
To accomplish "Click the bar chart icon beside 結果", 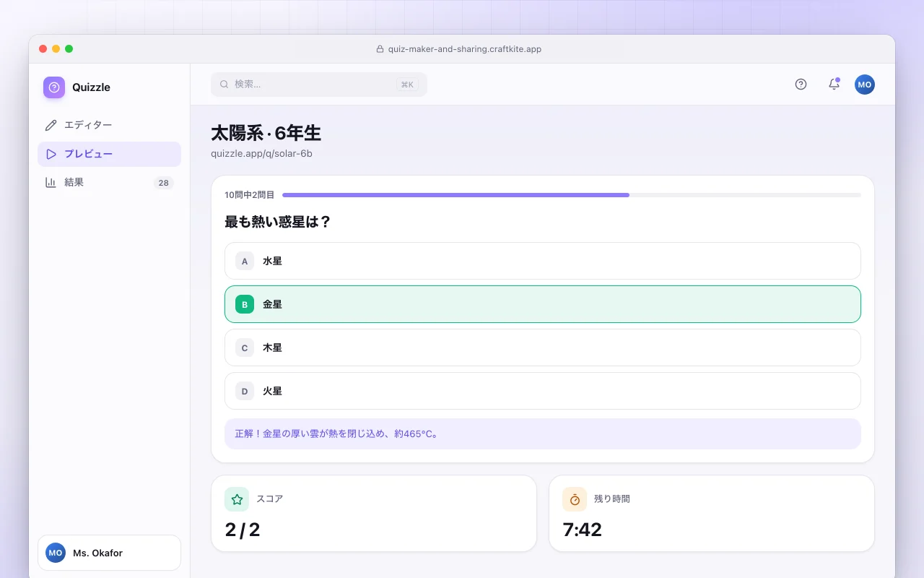I will coord(51,183).
